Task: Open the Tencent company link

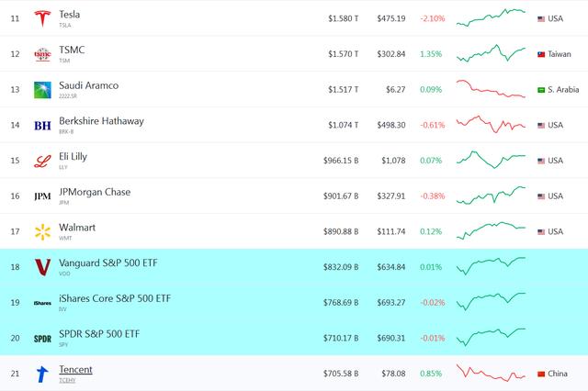Action: click(75, 369)
